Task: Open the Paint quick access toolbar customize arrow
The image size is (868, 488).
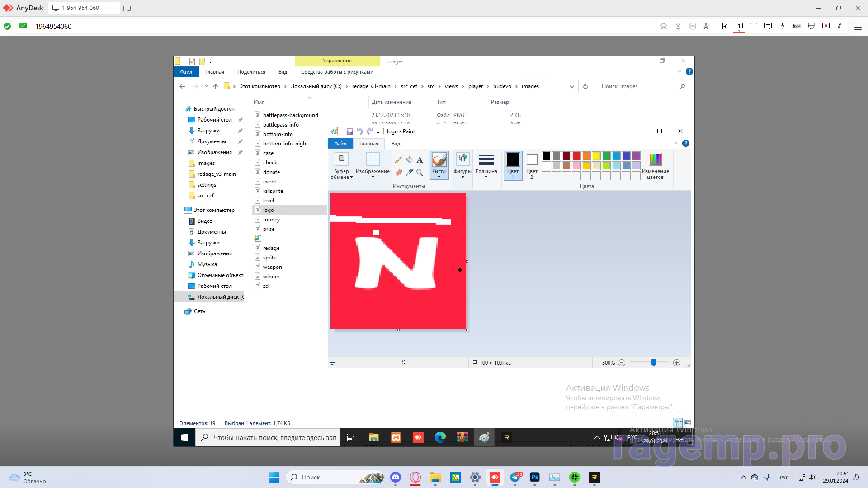Action: click(x=378, y=131)
